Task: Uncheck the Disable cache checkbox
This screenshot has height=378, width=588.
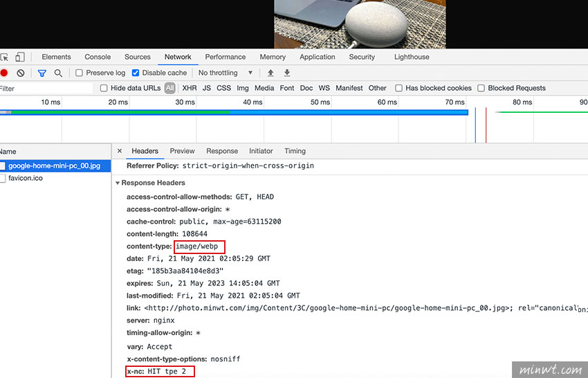Action: tap(136, 73)
